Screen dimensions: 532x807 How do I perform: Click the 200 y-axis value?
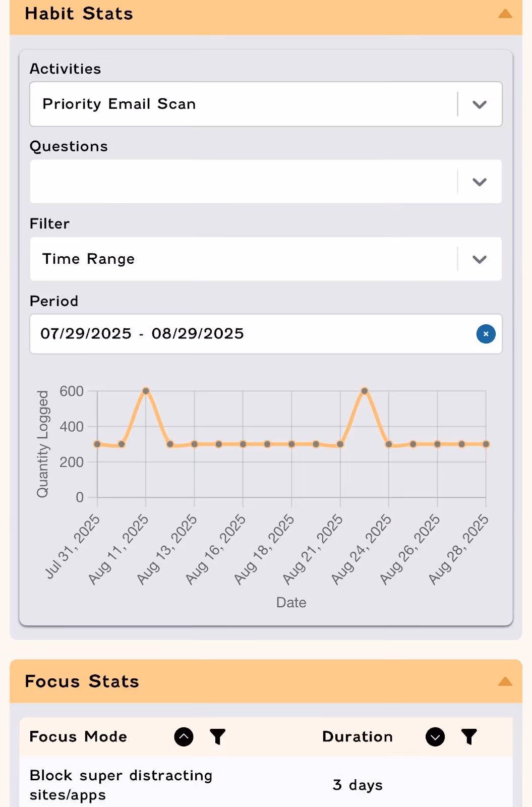72,462
